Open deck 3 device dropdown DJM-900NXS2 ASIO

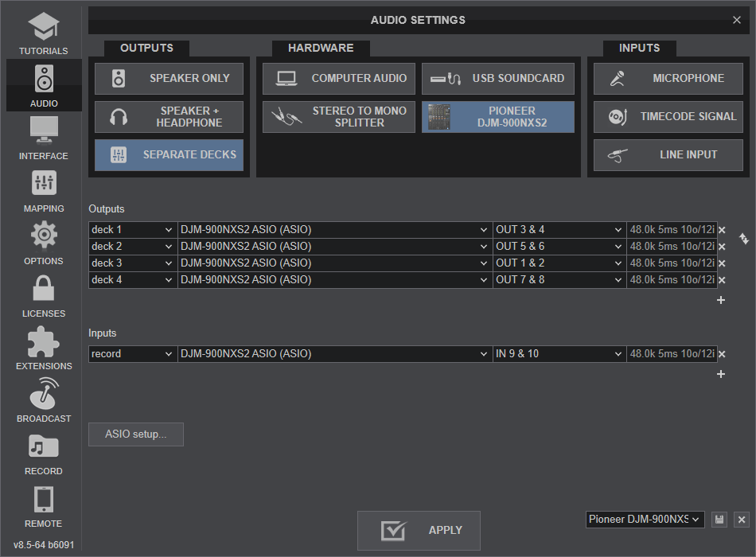pyautogui.click(x=334, y=263)
